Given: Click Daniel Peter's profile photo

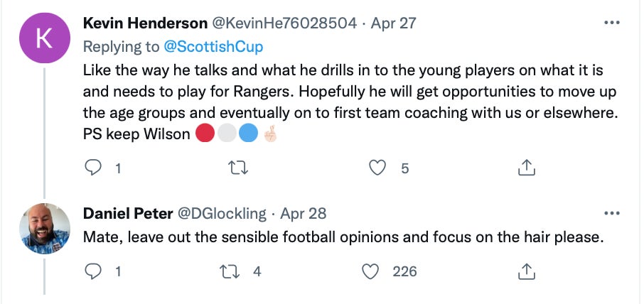Looking at the screenshot, I should [x=43, y=228].
